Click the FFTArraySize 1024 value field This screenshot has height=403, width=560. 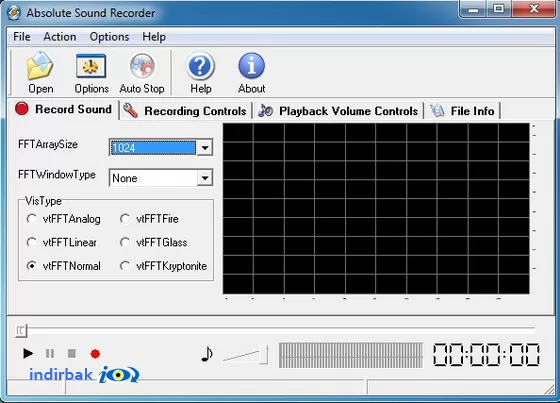tap(153, 148)
